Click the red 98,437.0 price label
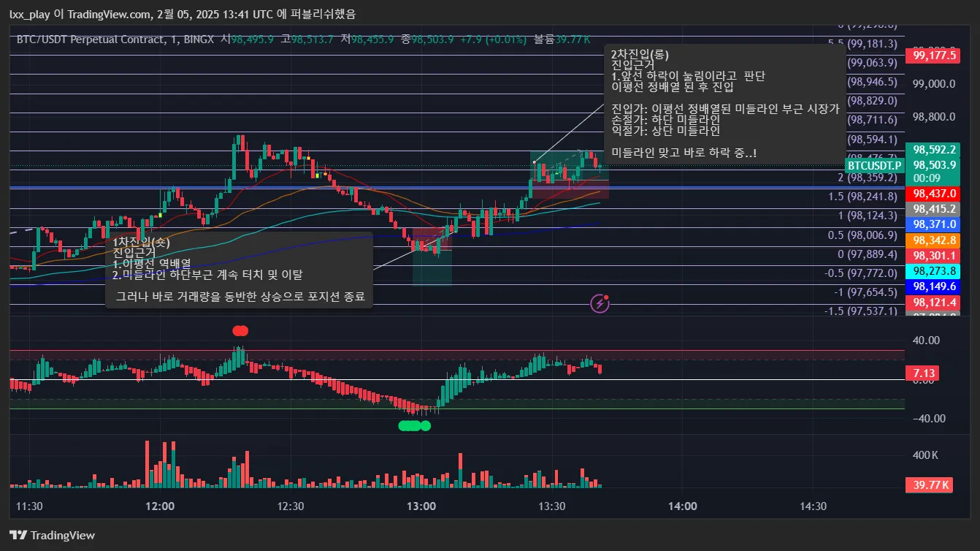Viewport: 980px width, 551px height. click(x=934, y=194)
